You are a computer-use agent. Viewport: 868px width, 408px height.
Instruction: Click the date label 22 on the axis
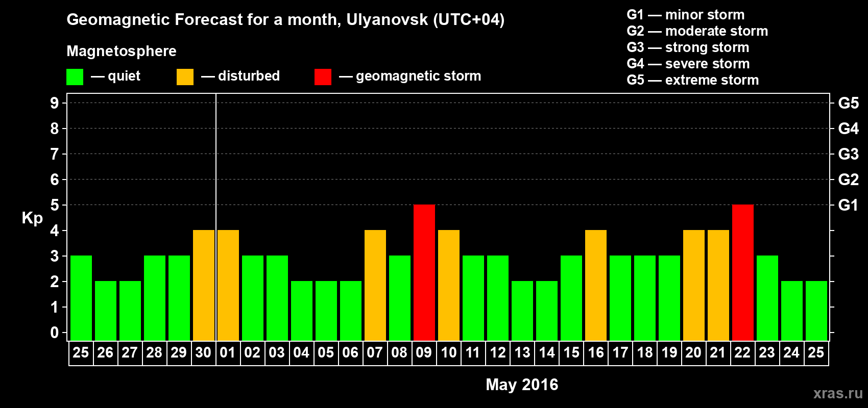742,353
